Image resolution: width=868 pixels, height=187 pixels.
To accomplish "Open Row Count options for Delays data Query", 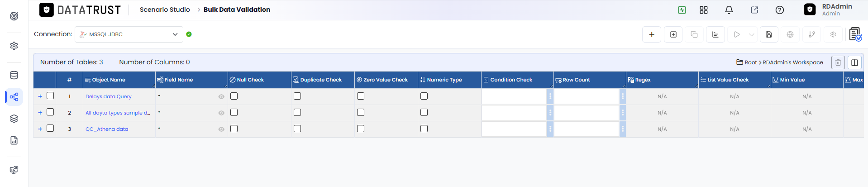I will [623, 96].
